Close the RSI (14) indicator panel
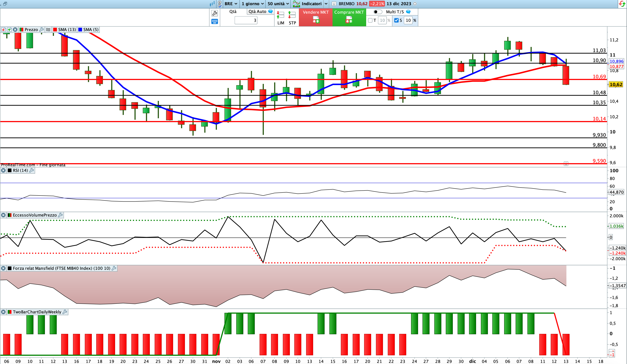 pos(3,170)
